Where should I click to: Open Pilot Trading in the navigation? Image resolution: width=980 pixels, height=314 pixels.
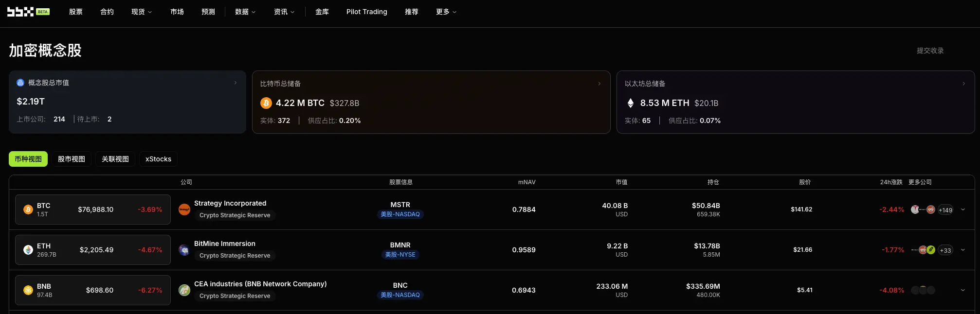(x=367, y=12)
